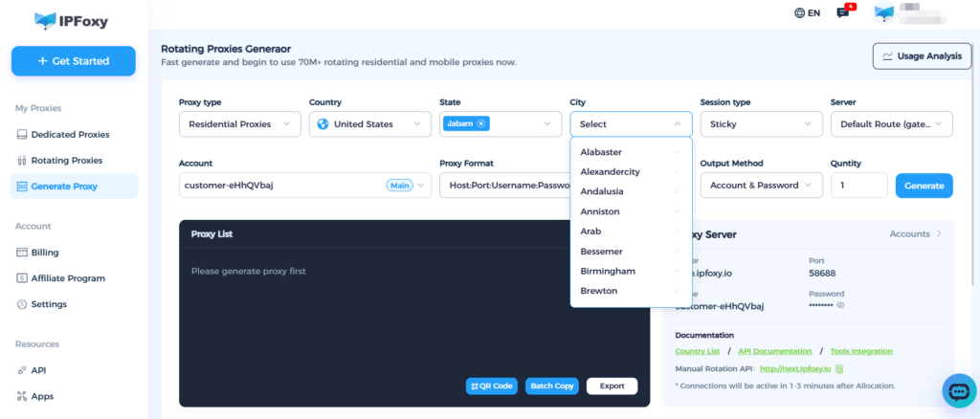The width and height of the screenshot is (980, 419).
Task: Click the Main account badge
Action: [399, 186]
